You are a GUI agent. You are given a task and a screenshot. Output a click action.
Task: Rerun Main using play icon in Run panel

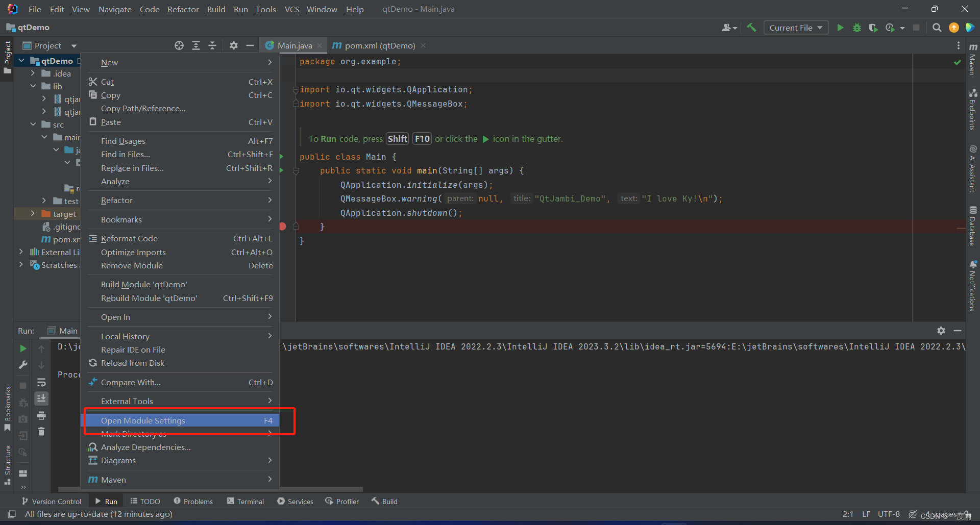(23, 348)
